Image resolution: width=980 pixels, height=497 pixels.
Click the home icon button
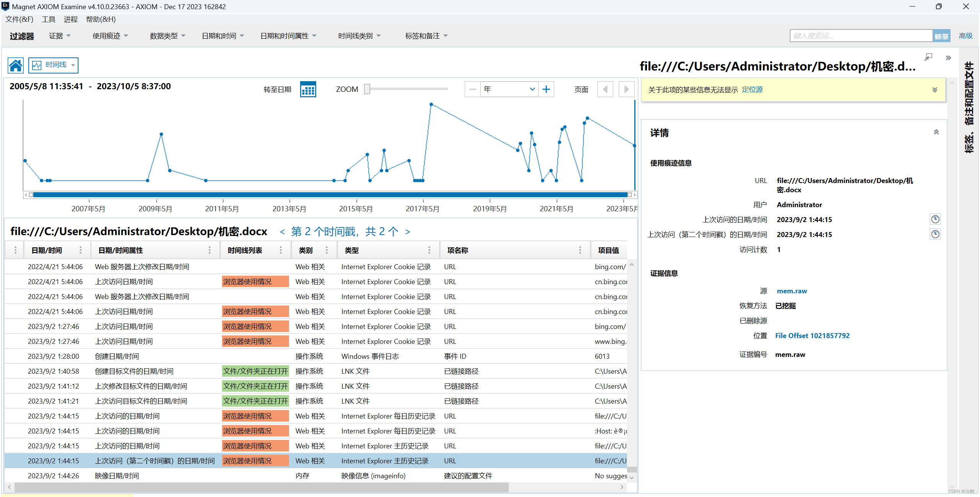coord(16,65)
